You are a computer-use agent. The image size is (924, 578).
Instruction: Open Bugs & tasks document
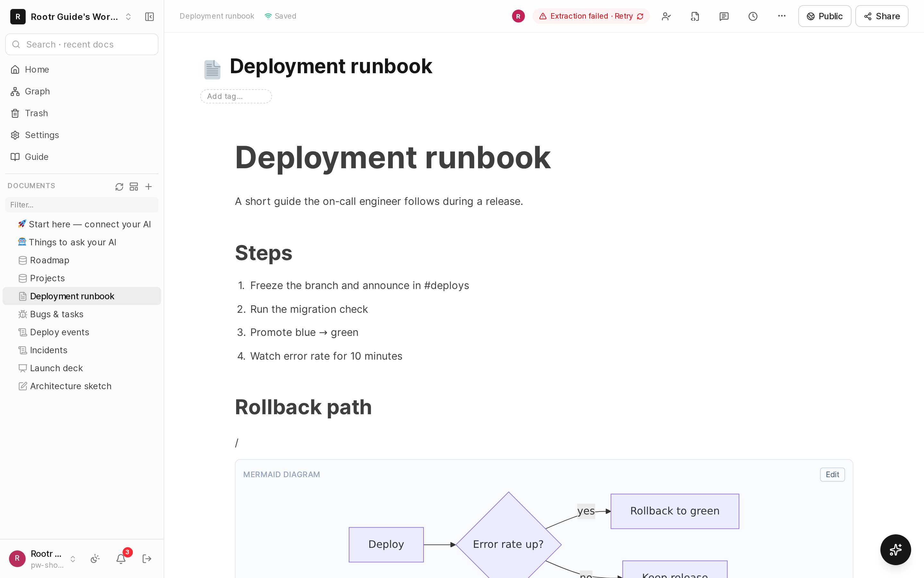(x=82, y=314)
